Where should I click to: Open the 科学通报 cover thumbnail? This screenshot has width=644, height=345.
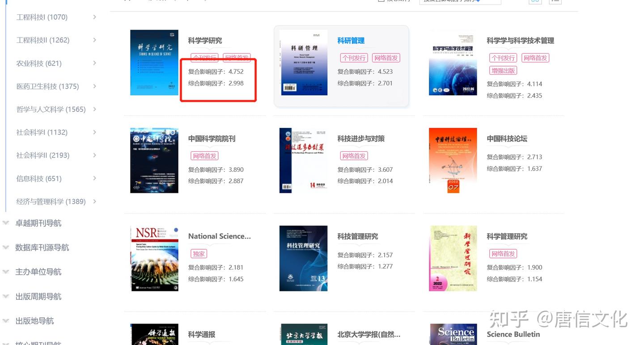click(154, 334)
